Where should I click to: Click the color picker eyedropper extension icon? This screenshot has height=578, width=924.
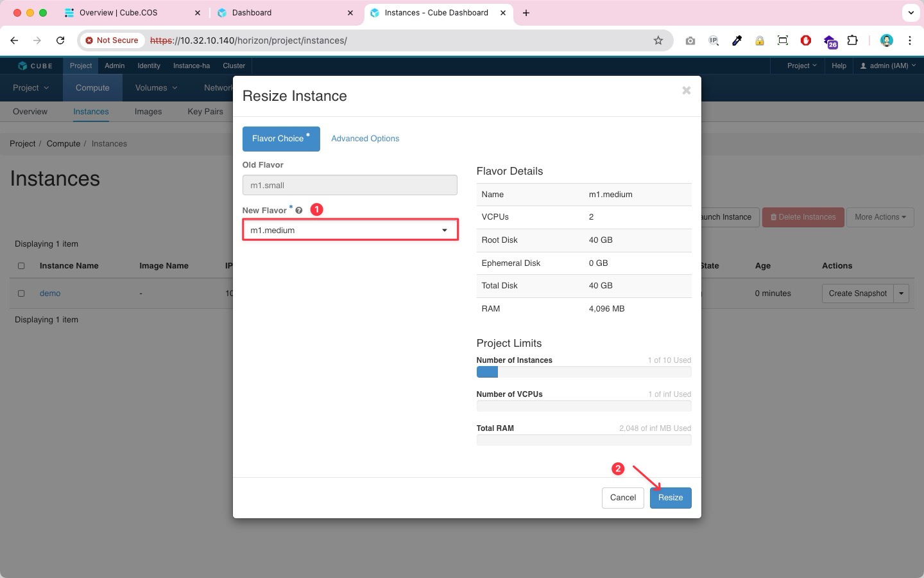point(737,40)
